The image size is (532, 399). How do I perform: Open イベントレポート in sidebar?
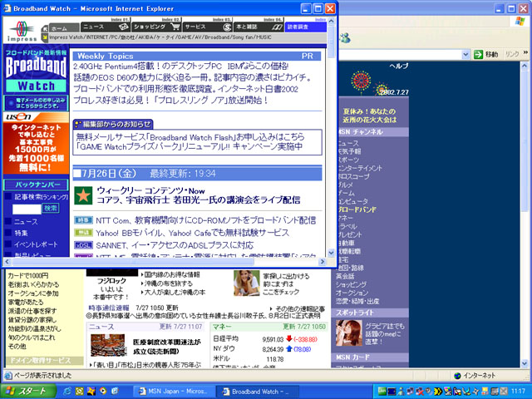pyautogui.click(x=36, y=244)
